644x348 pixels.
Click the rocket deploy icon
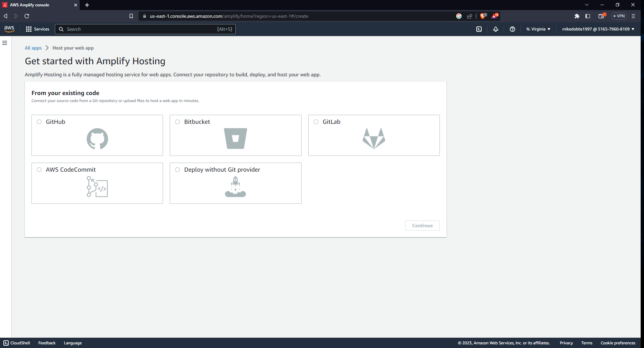[235, 187]
